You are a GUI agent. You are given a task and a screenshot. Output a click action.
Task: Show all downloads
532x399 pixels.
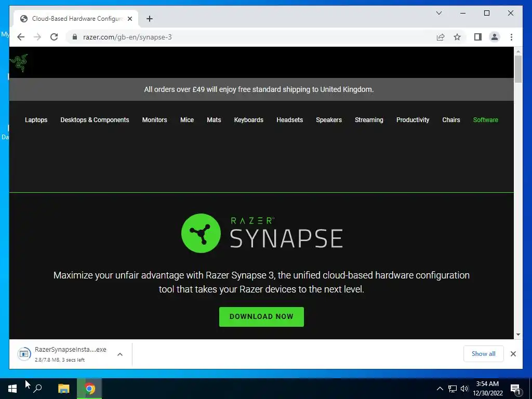pos(484,354)
